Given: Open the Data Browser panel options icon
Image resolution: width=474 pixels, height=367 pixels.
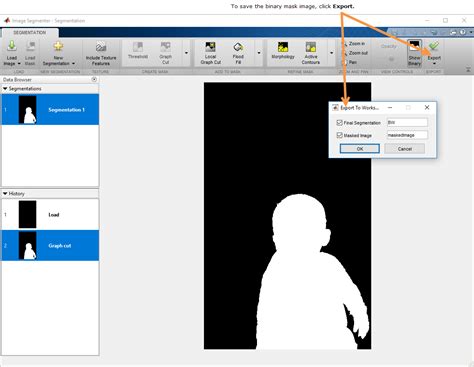Looking at the screenshot, I should (x=94, y=79).
